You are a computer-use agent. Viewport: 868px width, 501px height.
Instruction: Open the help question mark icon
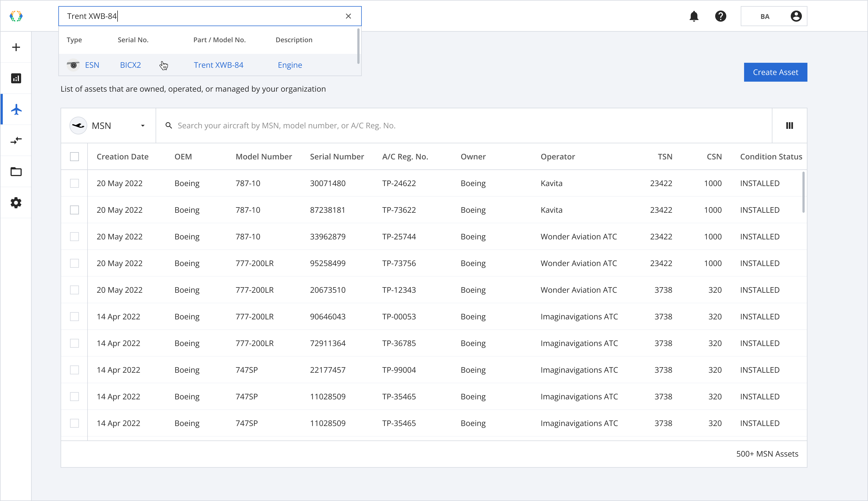[x=720, y=16]
